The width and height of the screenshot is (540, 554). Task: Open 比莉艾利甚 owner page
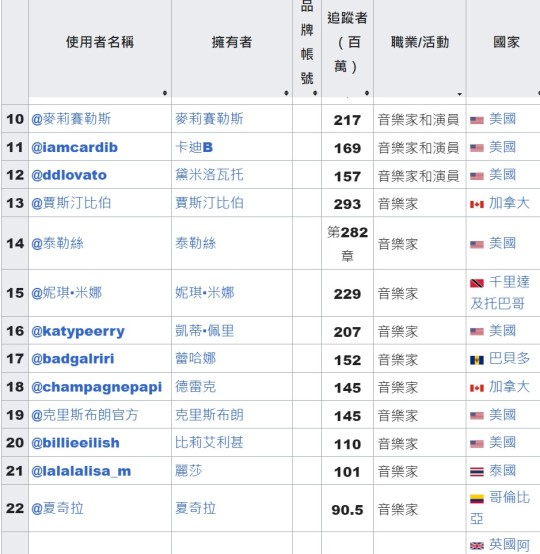click(x=209, y=443)
